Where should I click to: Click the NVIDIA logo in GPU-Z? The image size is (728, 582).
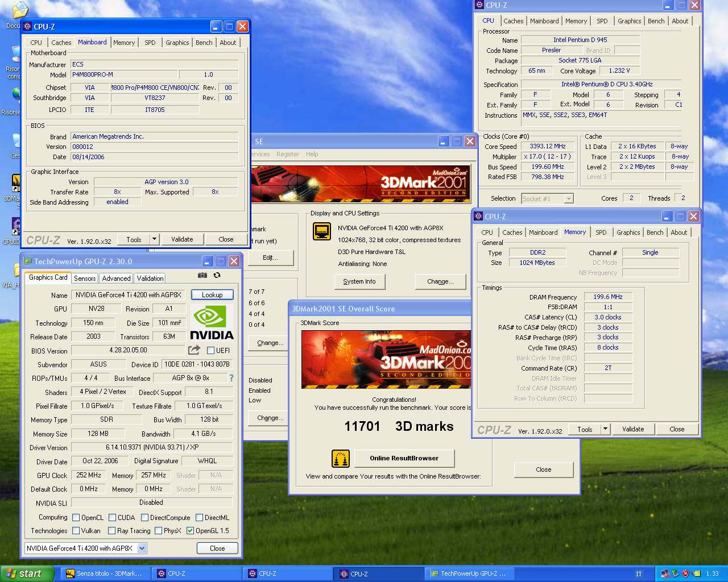click(212, 323)
